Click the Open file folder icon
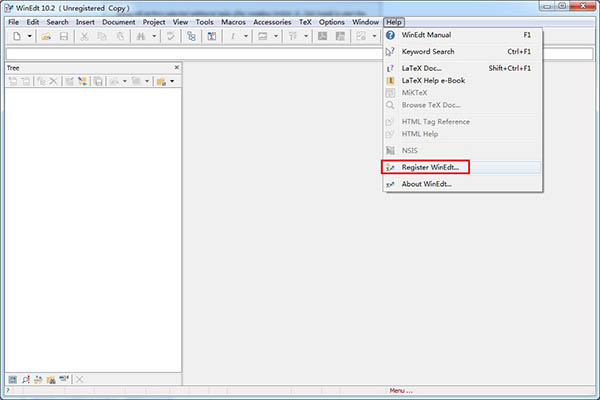 coord(46,36)
